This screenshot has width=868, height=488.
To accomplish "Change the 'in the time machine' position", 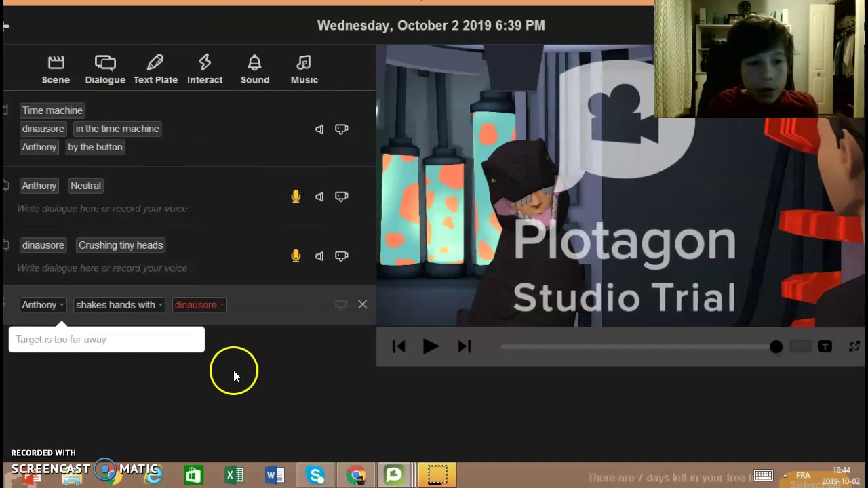I will pos(117,129).
